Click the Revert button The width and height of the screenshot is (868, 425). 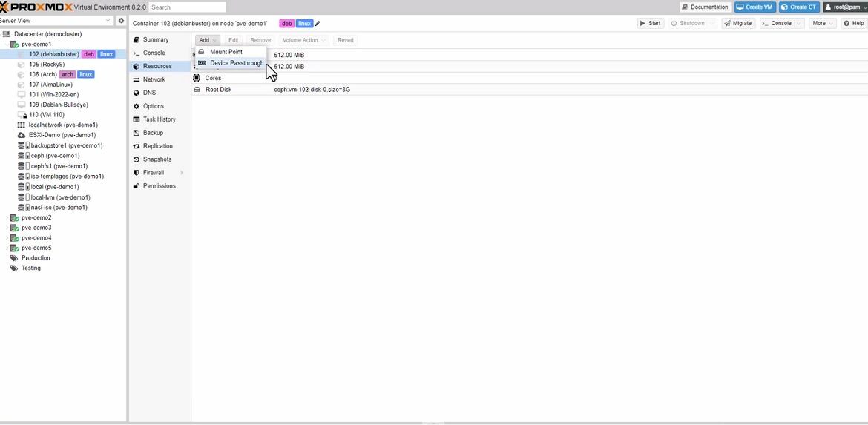[346, 40]
